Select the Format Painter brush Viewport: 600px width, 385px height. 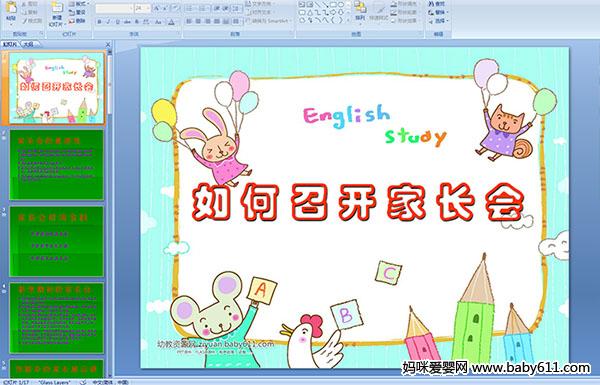(x=24, y=21)
